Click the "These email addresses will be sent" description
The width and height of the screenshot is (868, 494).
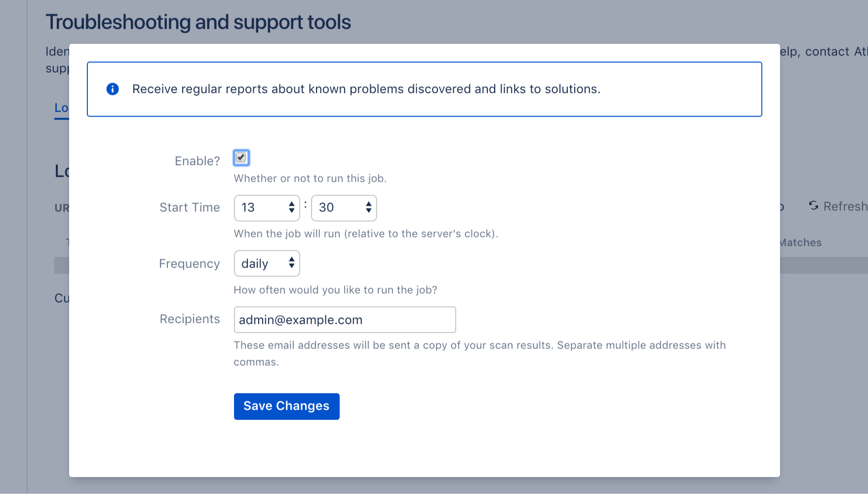479,345
